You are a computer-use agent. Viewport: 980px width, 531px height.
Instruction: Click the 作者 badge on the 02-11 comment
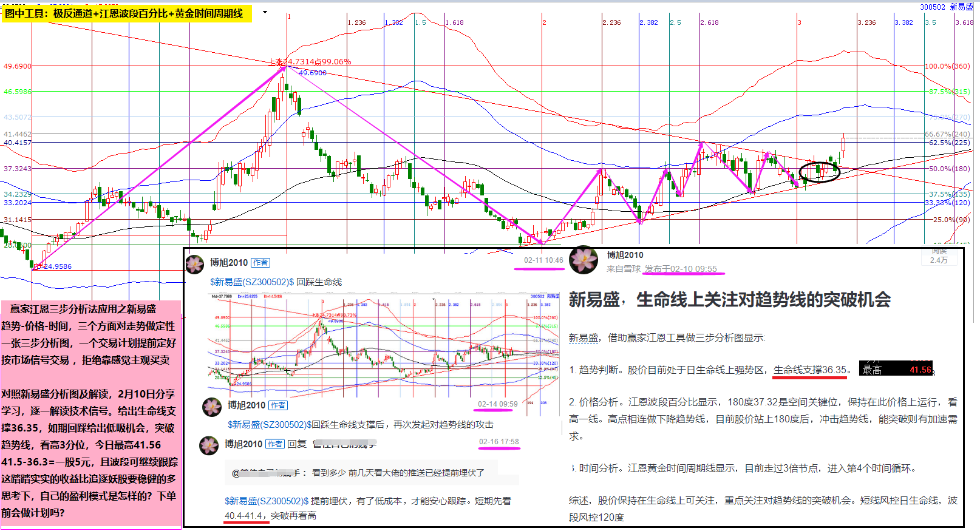260,263
